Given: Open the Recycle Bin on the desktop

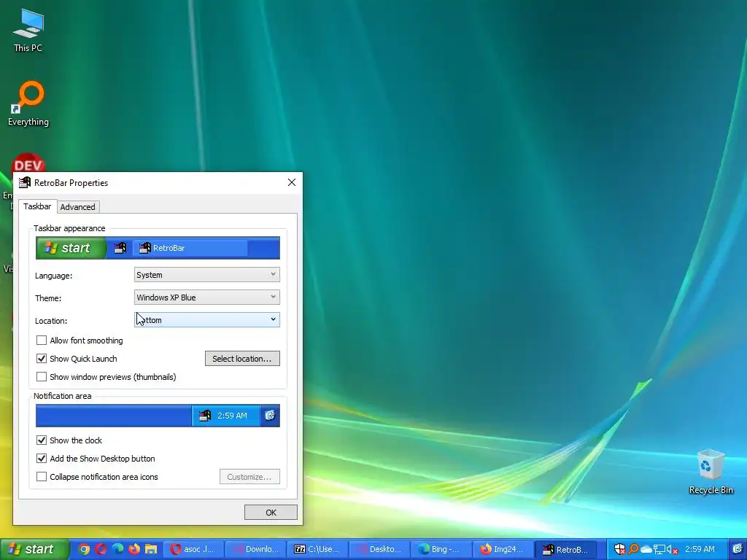Looking at the screenshot, I should click(x=711, y=472).
